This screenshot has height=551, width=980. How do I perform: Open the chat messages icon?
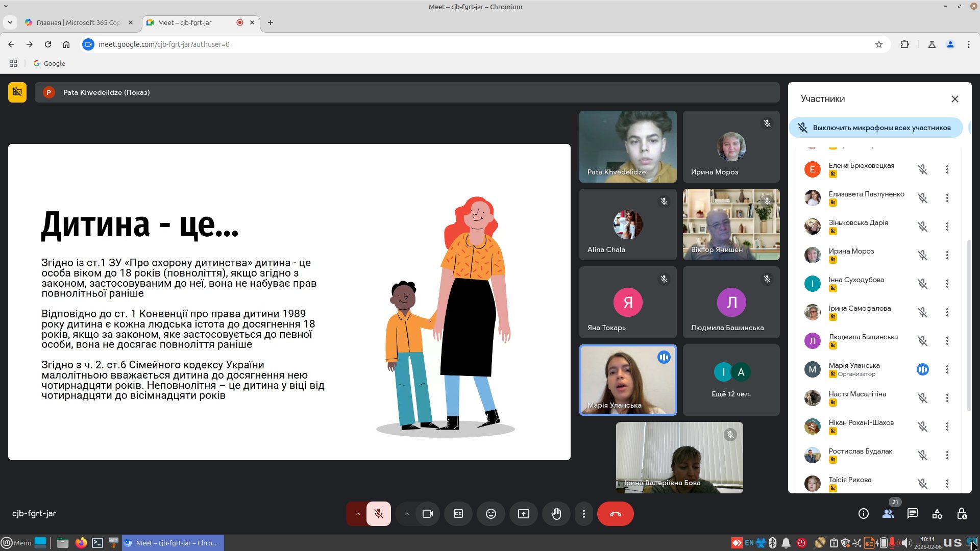[913, 514]
